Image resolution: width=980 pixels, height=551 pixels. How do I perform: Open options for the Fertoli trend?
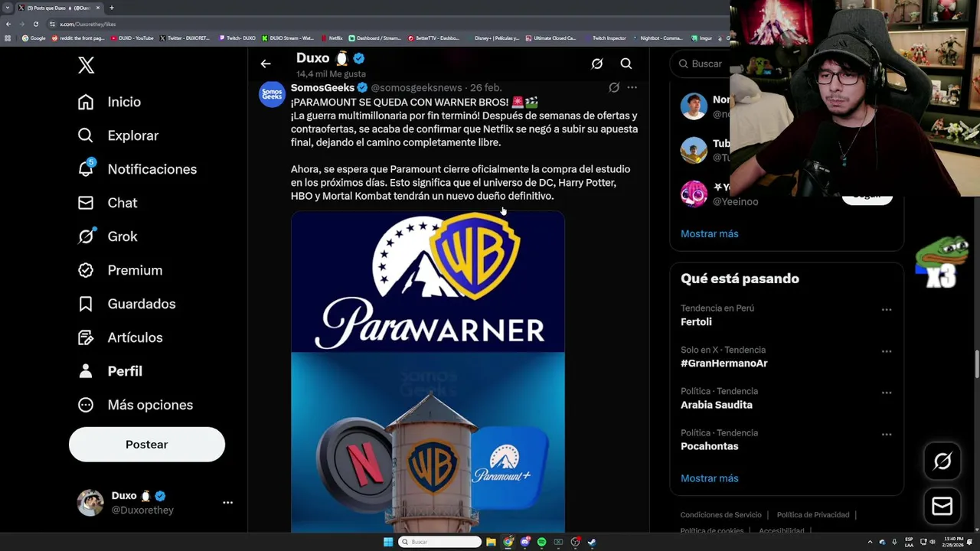tap(887, 310)
